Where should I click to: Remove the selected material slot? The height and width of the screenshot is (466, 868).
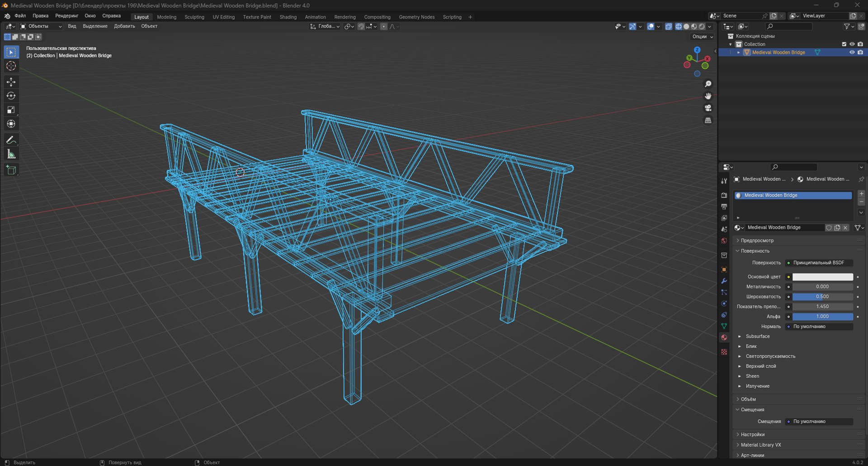click(x=861, y=202)
